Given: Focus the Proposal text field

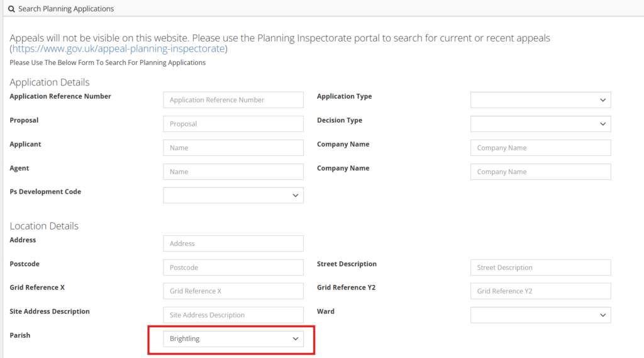Looking at the screenshot, I should (233, 124).
